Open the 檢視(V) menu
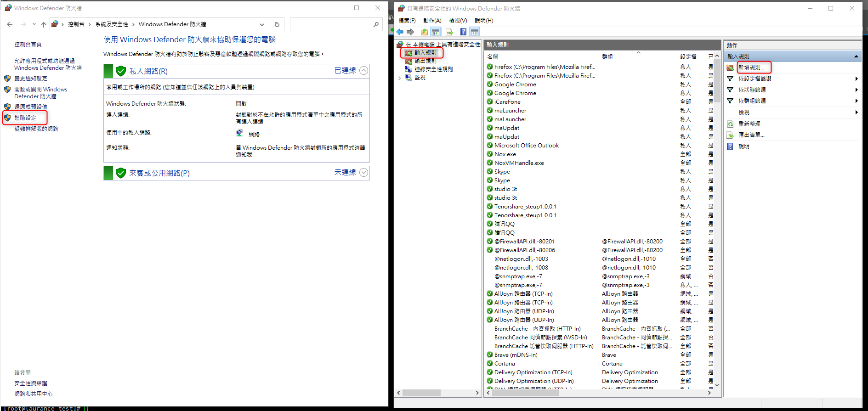 click(458, 21)
